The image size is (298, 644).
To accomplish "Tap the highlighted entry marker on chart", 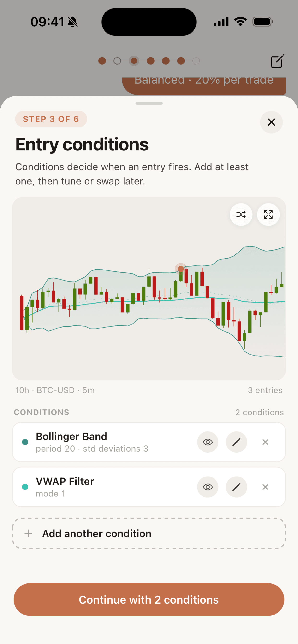I will pos(181,269).
